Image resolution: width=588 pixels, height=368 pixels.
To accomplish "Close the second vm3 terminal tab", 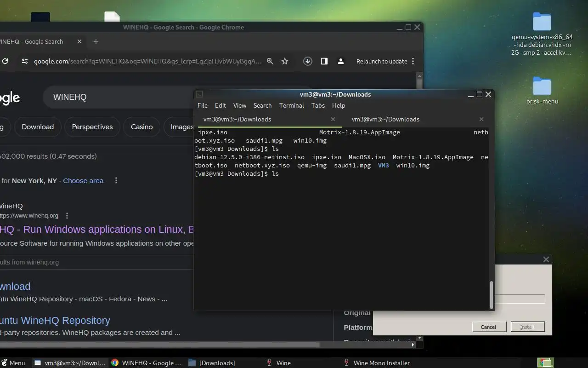I will (481, 119).
